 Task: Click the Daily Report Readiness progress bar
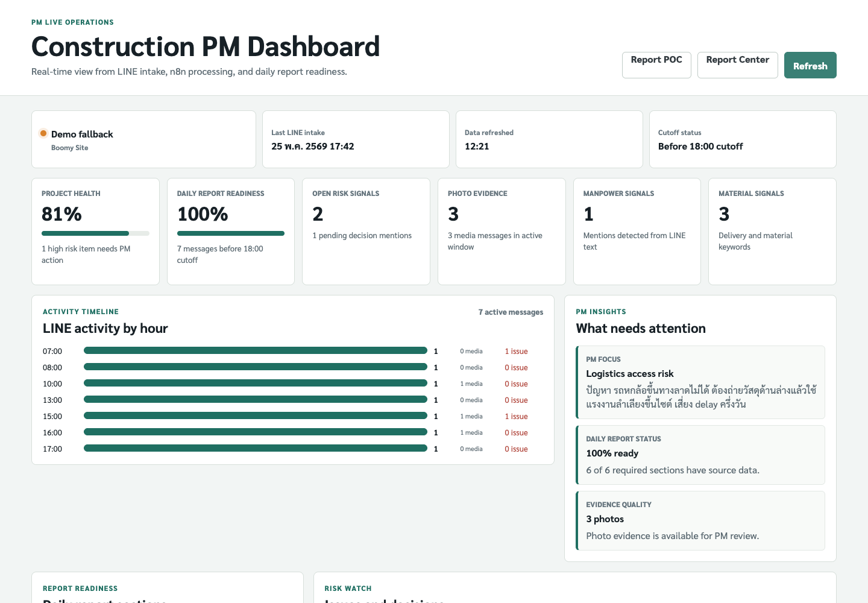[x=231, y=233]
